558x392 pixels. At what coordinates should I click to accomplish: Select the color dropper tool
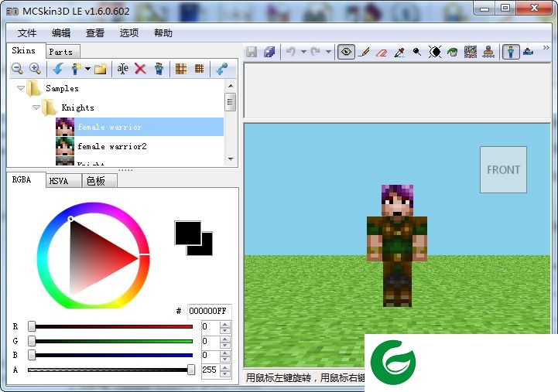click(399, 53)
